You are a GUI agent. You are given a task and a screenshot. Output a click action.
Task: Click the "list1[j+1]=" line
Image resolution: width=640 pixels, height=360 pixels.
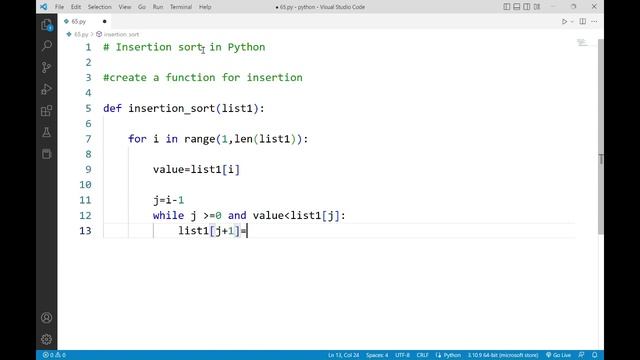click(212, 231)
